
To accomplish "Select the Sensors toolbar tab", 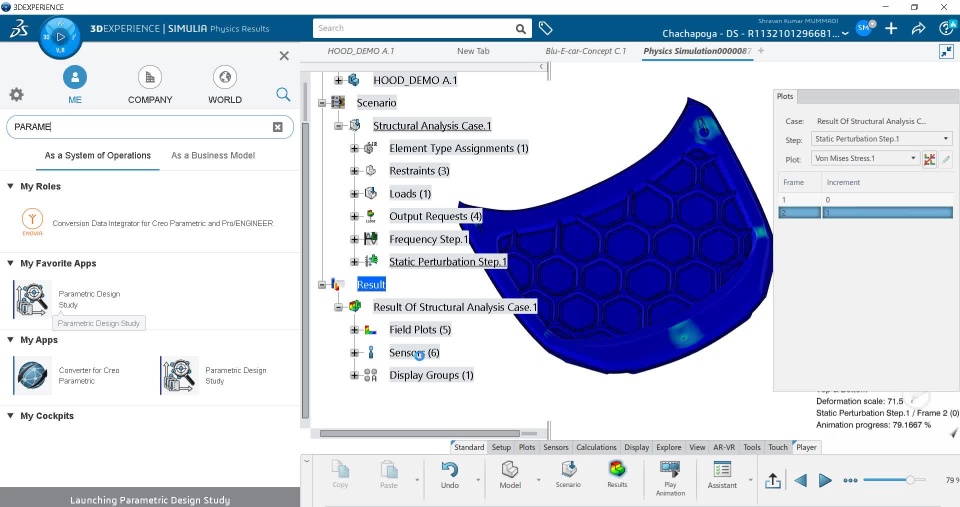I will click(x=556, y=448).
